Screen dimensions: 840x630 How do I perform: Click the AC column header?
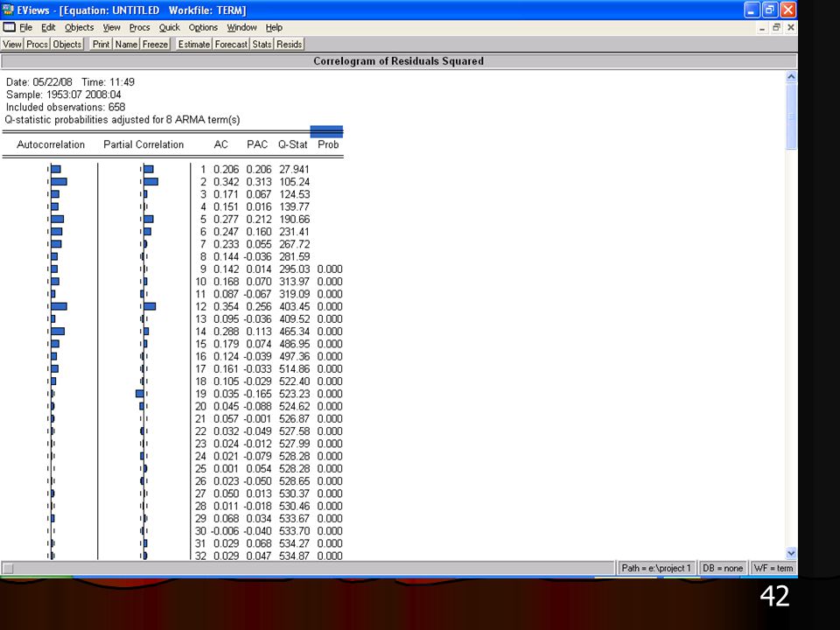coord(220,144)
